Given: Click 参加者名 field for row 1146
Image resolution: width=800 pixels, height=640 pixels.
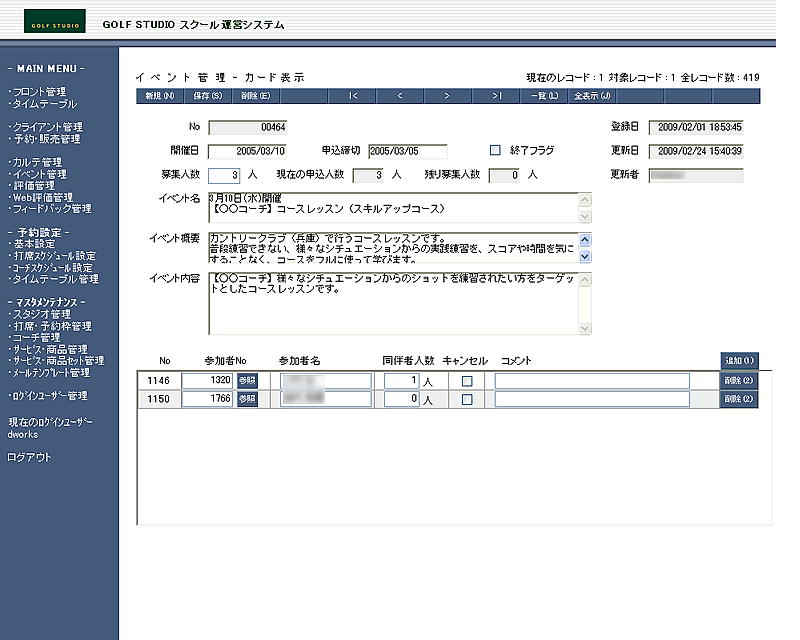Looking at the screenshot, I should pyautogui.click(x=326, y=381).
